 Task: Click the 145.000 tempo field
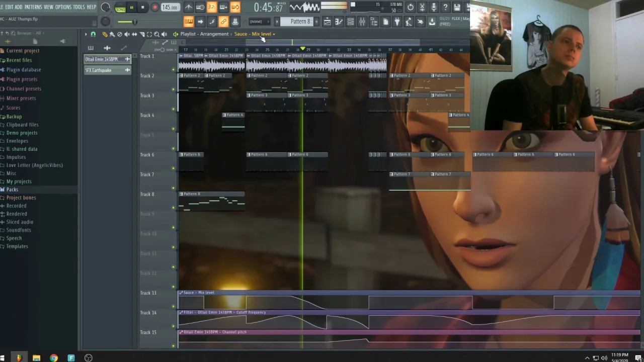(x=171, y=8)
